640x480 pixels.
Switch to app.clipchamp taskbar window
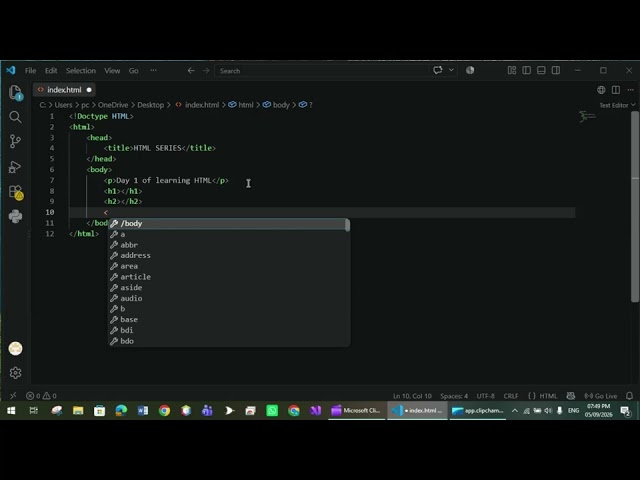pyautogui.click(x=478, y=411)
